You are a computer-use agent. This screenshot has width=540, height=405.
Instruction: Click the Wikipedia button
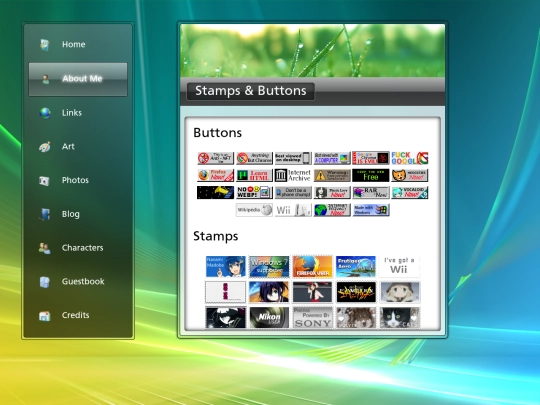(x=254, y=210)
